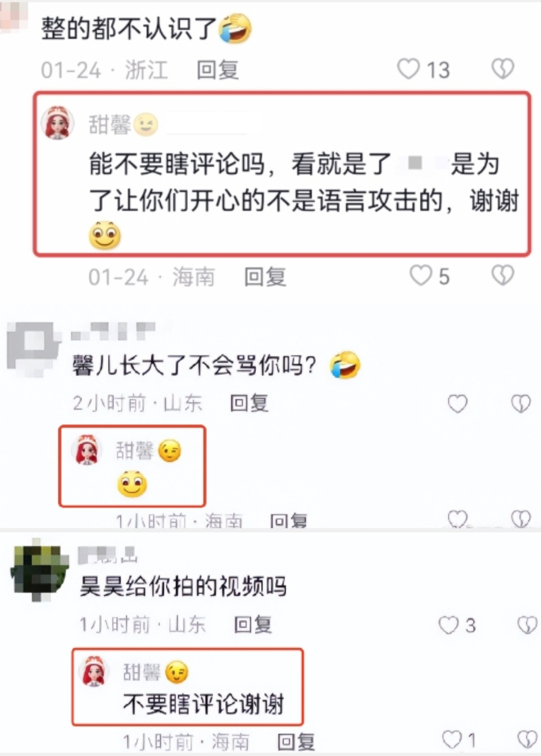This screenshot has width=541, height=756.
Task: Like 甜馨's reply that has 5 likes
Action: coord(421,275)
